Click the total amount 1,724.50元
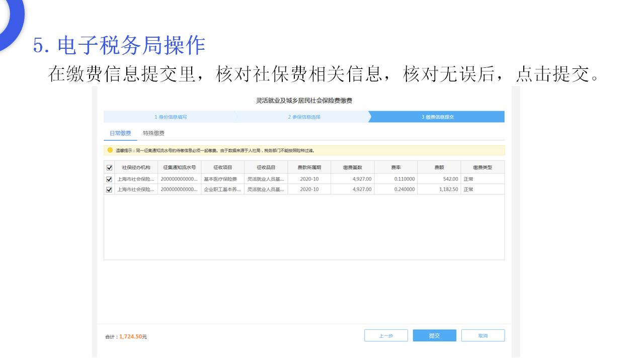 click(133, 337)
